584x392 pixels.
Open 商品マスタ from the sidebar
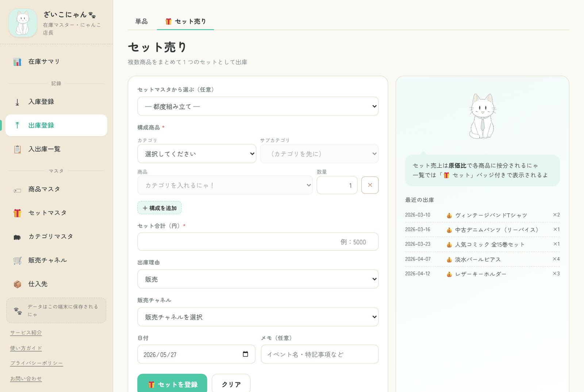click(x=56, y=189)
